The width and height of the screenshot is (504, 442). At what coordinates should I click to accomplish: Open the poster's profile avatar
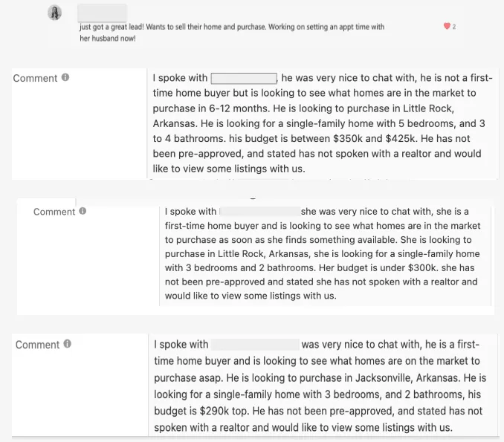click(x=55, y=13)
